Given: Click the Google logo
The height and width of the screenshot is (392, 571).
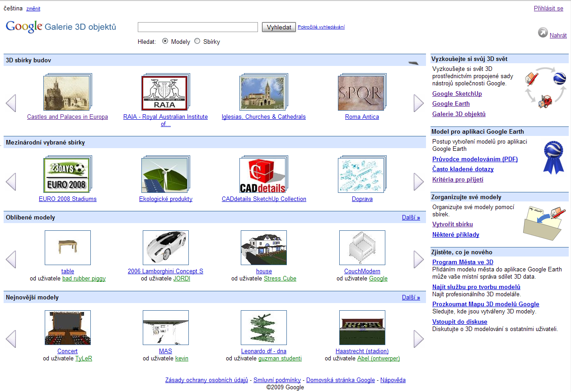Looking at the screenshot, I should click(24, 27).
